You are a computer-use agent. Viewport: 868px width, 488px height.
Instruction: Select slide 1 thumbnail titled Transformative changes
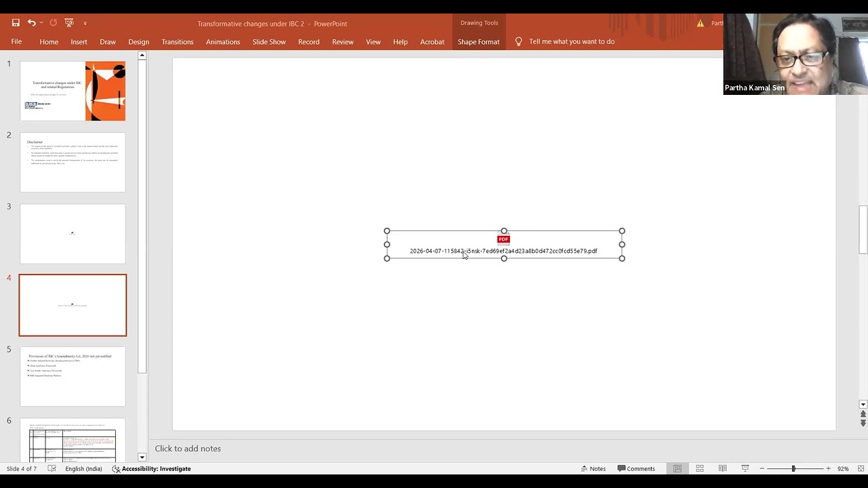pyautogui.click(x=73, y=91)
